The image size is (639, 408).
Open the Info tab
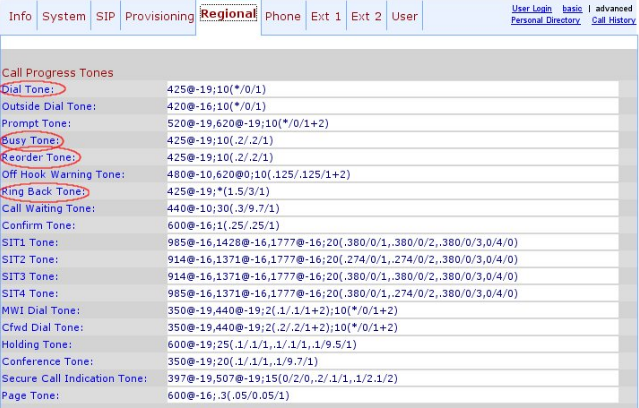(x=20, y=16)
